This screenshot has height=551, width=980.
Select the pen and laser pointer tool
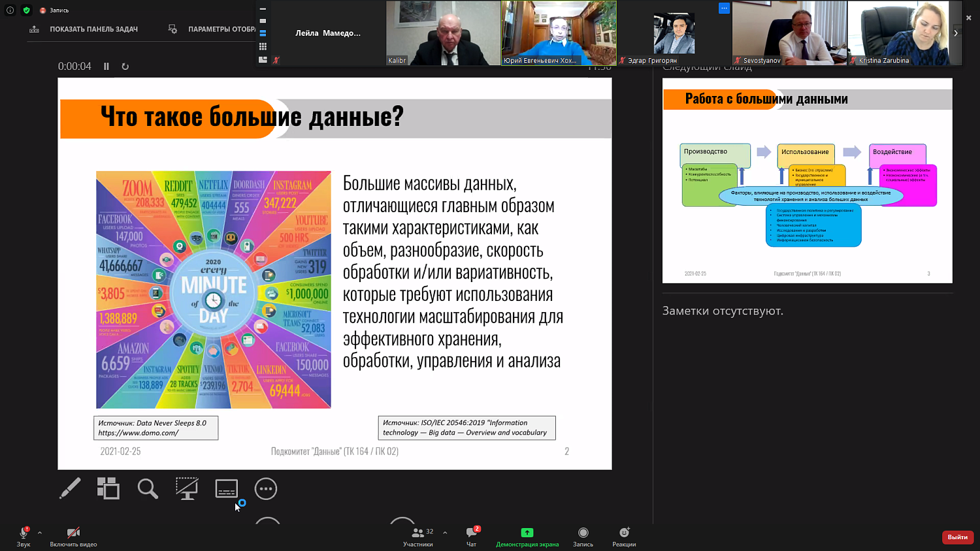pyautogui.click(x=70, y=488)
